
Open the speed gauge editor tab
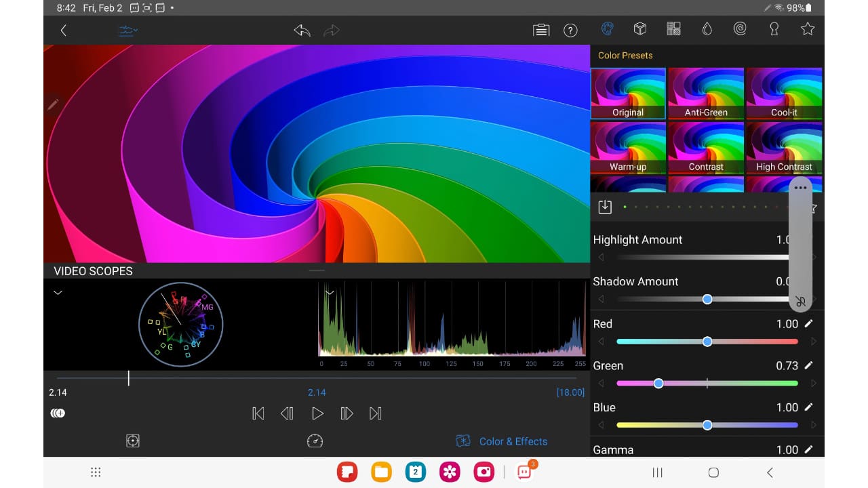(x=315, y=441)
